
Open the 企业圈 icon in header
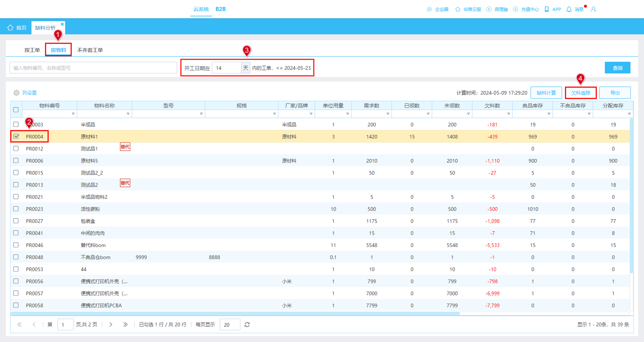[429, 9]
